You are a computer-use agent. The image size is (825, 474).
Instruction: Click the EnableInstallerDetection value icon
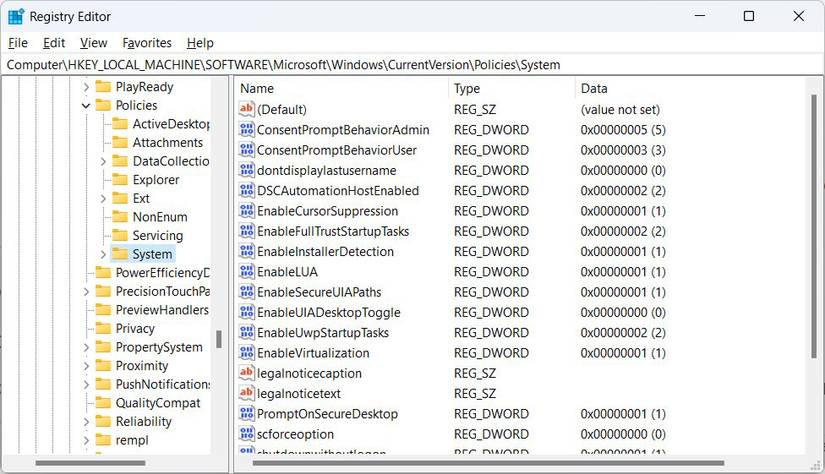pos(246,251)
